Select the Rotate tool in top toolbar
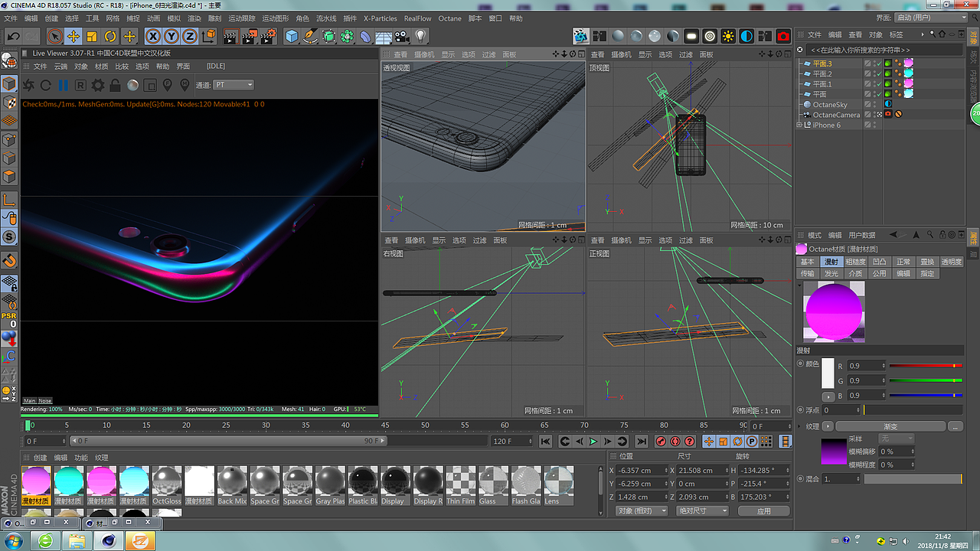 [110, 36]
